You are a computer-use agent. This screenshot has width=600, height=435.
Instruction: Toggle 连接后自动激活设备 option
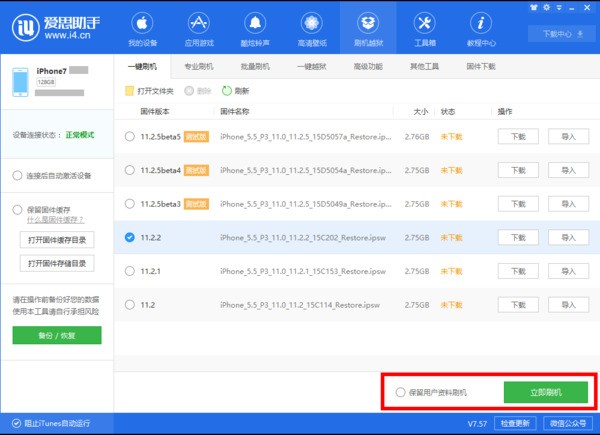pos(17,175)
